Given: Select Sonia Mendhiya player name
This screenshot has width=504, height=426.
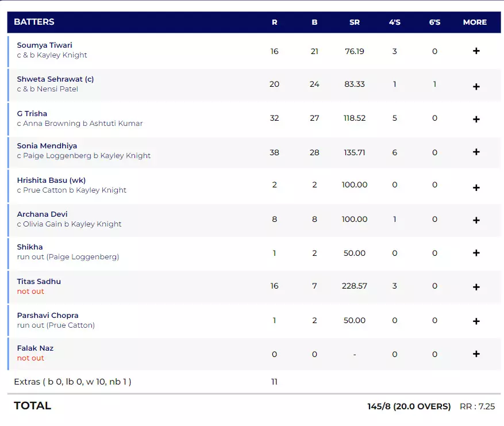Looking at the screenshot, I should pos(47,146).
